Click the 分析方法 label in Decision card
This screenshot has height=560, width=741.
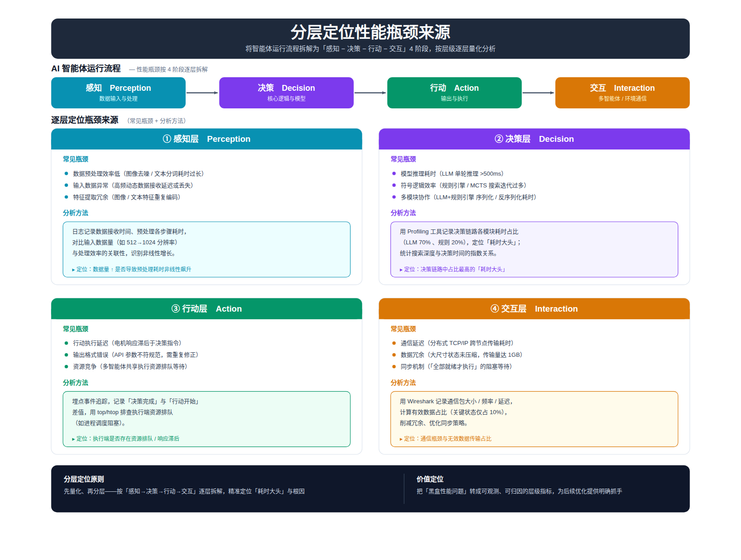tap(403, 213)
